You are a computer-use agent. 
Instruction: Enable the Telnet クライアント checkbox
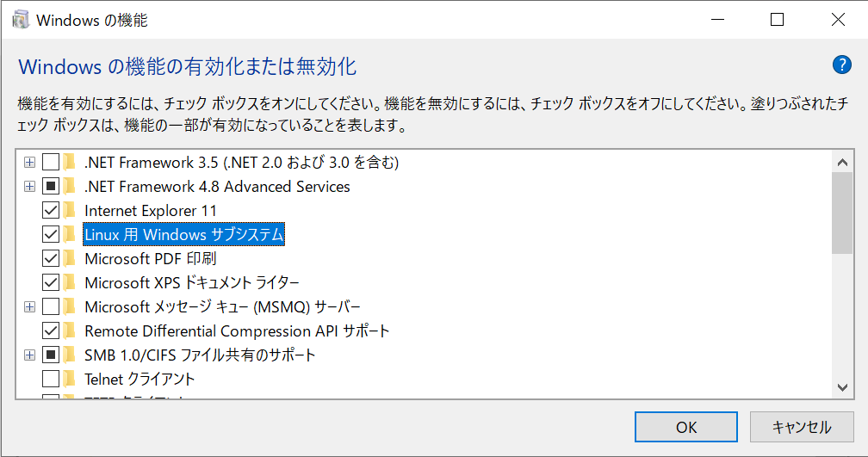click(x=50, y=379)
